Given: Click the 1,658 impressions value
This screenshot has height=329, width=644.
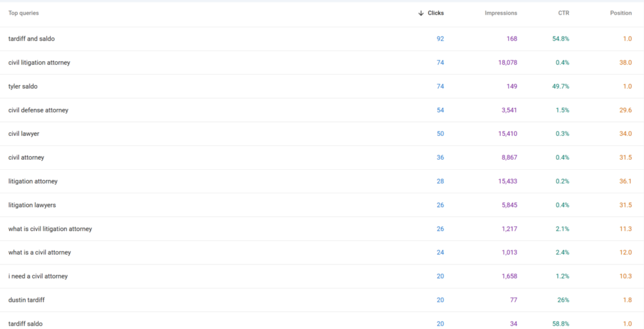Looking at the screenshot, I should point(509,276).
